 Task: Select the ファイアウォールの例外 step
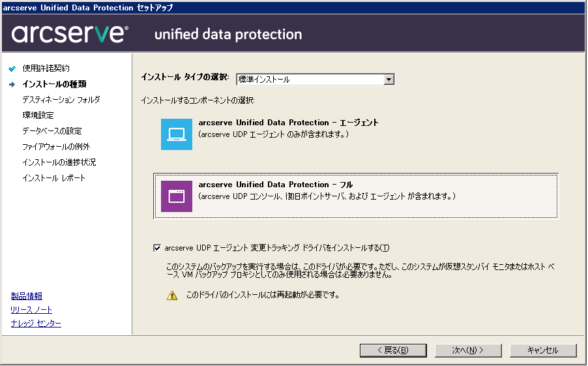pos(56,147)
